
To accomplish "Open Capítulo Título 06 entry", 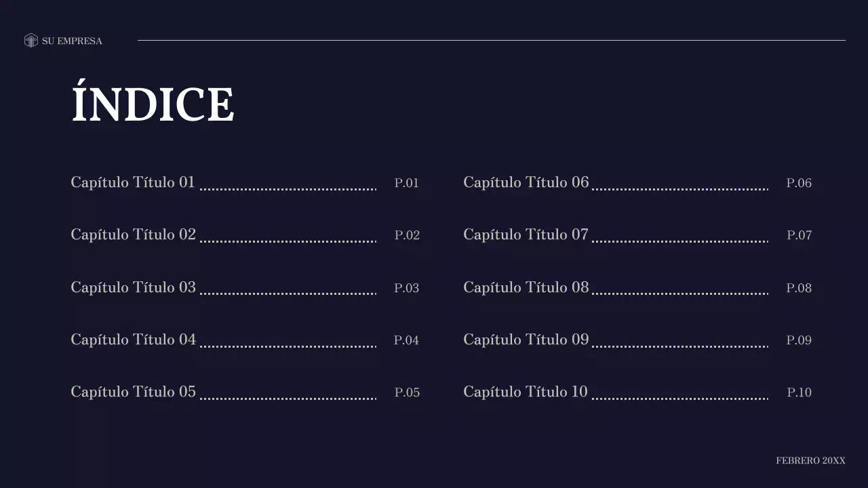I will (526, 182).
